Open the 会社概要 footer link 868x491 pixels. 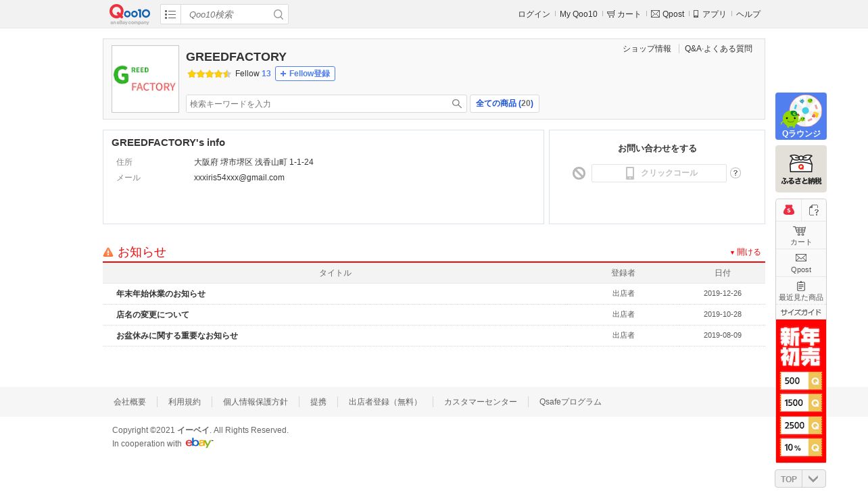click(130, 402)
